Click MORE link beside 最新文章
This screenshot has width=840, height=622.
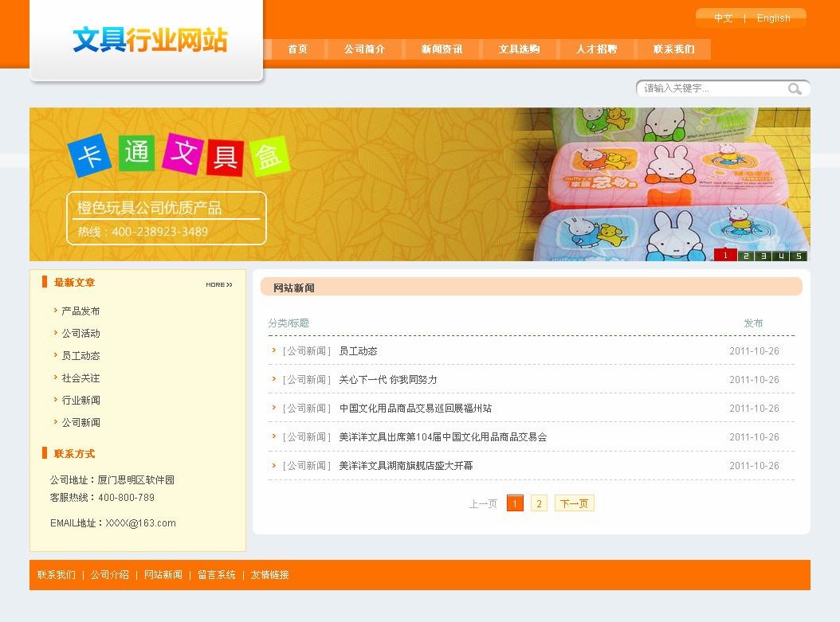point(218,284)
